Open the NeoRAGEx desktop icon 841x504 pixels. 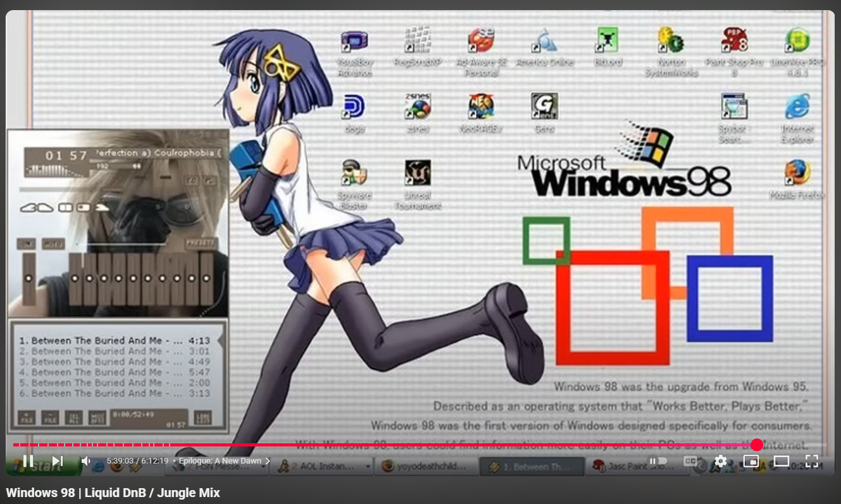point(481,113)
